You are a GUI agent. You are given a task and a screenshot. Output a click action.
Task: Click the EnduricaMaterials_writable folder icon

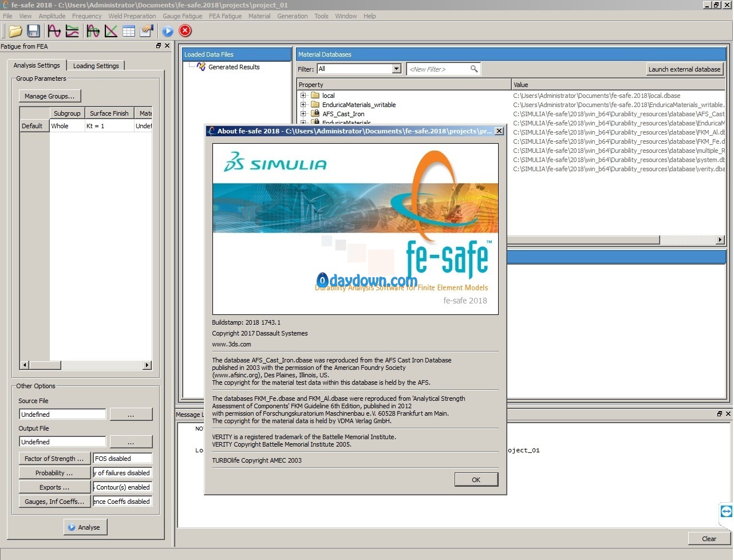pos(315,105)
